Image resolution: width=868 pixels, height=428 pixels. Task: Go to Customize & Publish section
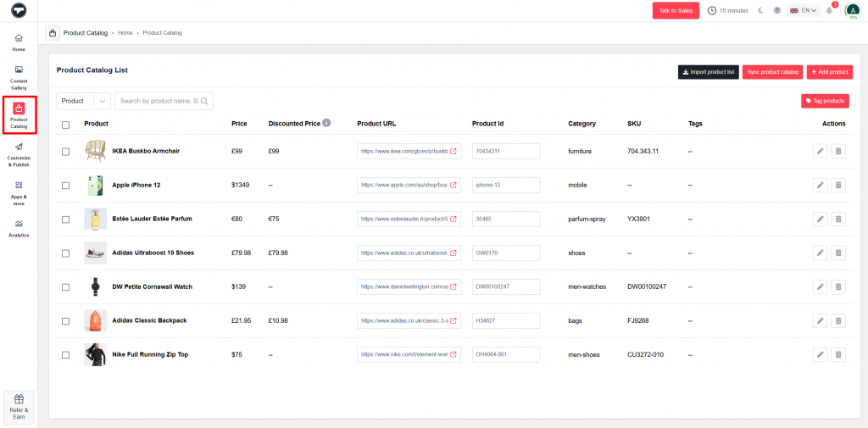[19, 153]
